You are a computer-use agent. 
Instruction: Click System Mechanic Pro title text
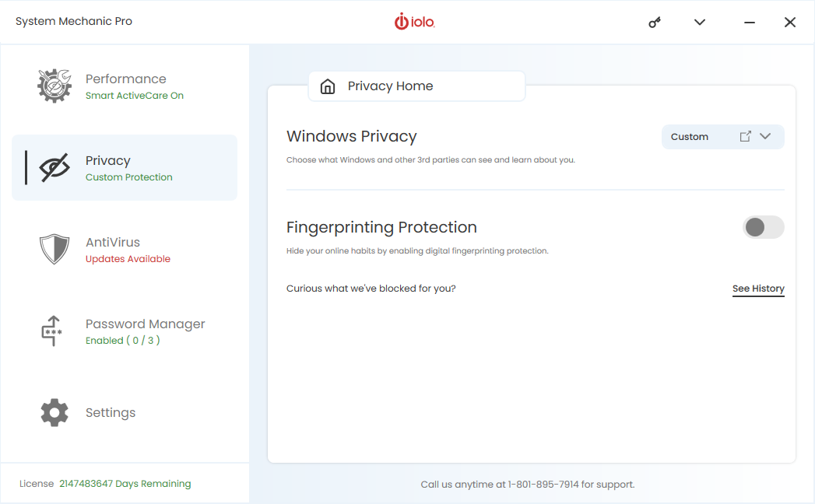point(74,21)
